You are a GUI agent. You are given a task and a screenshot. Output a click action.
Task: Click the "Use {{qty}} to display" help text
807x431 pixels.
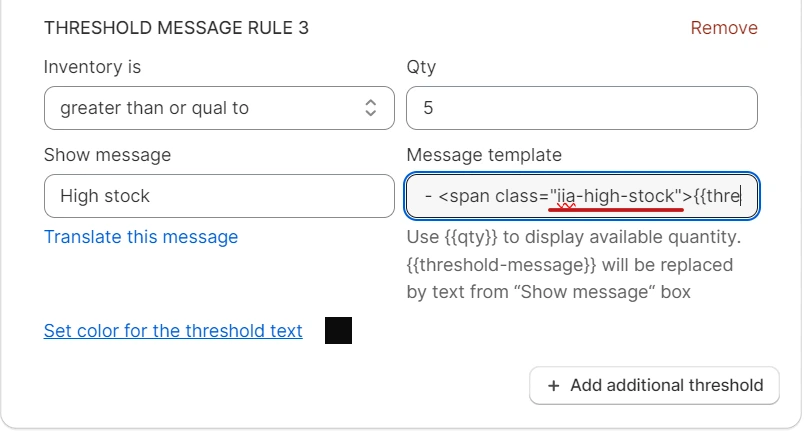coord(573,238)
